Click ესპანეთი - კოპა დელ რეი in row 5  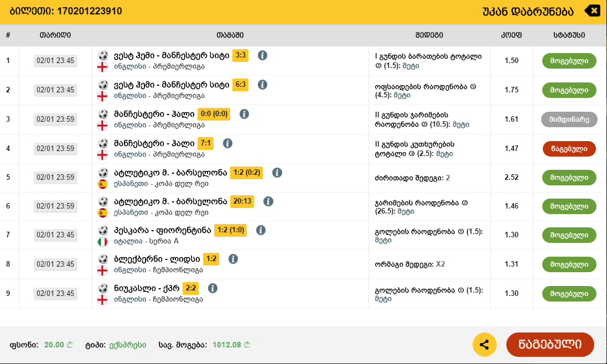tap(161, 184)
